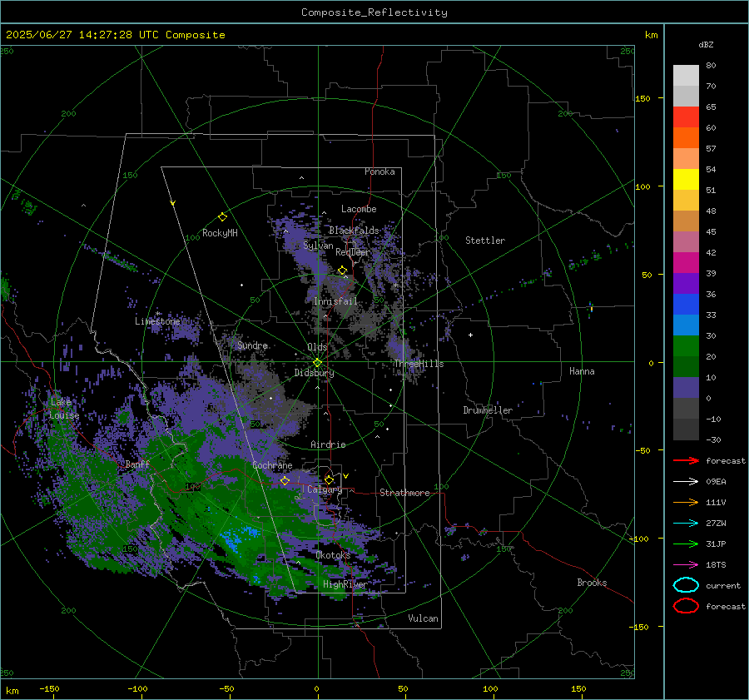Select the 33 dBZ light blue swatch
Image resolution: width=749 pixels, height=700 pixels.
[686, 325]
